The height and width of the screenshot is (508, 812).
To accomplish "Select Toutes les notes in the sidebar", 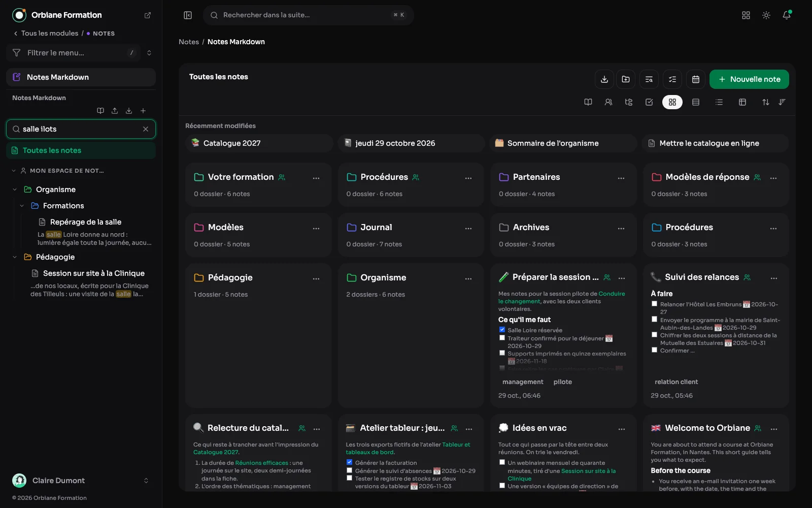I will click(x=81, y=150).
